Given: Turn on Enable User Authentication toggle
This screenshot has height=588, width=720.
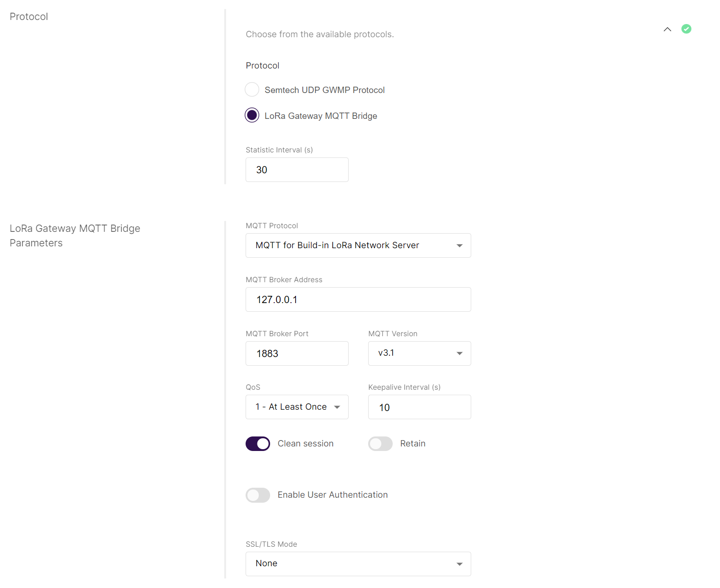Looking at the screenshot, I should pyautogui.click(x=258, y=495).
